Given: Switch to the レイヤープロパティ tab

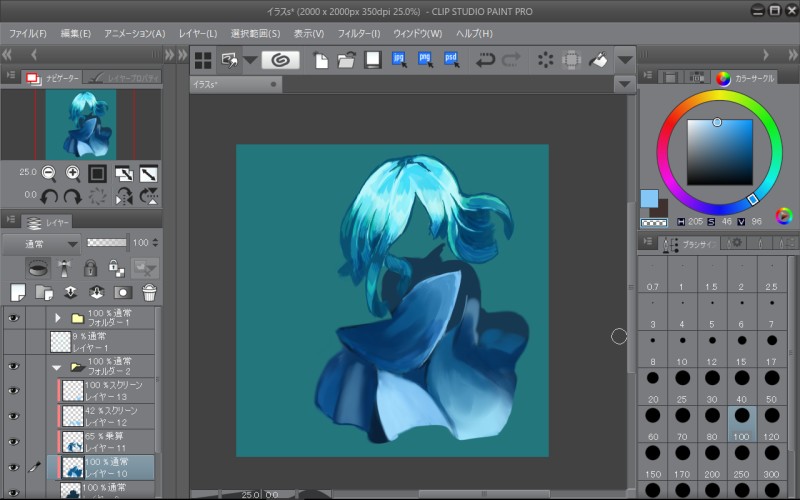Looking at the screenshot, I should click(x=121, y=77).
